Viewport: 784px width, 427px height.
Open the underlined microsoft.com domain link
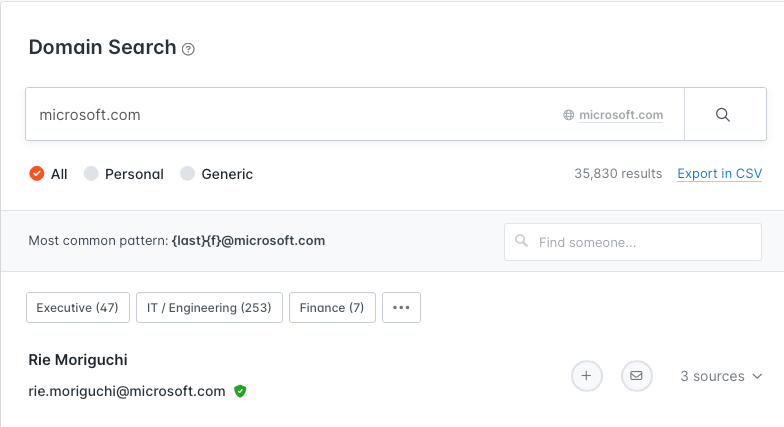pyautogui.click(x=621, y=115)
